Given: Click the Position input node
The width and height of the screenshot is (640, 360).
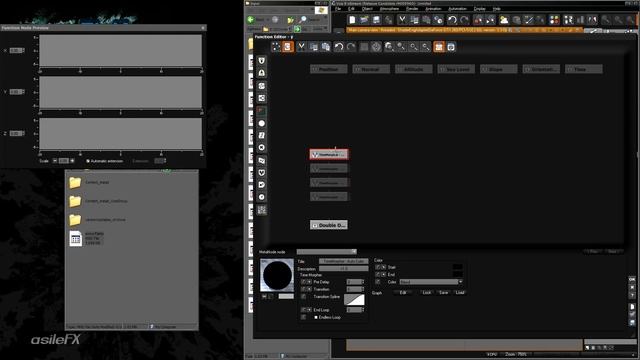Looking at the screenshot, I should coord(329,69).
